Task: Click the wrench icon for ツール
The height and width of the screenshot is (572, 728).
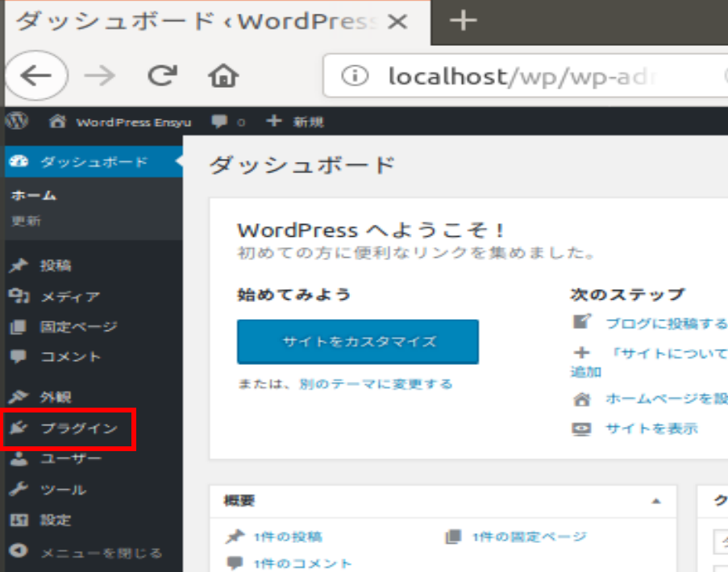Action: click(19, 489)
